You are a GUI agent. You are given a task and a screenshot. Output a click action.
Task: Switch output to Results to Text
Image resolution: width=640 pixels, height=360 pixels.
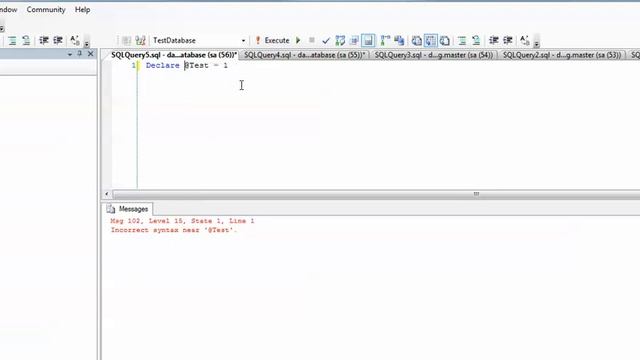click(417, 40)
